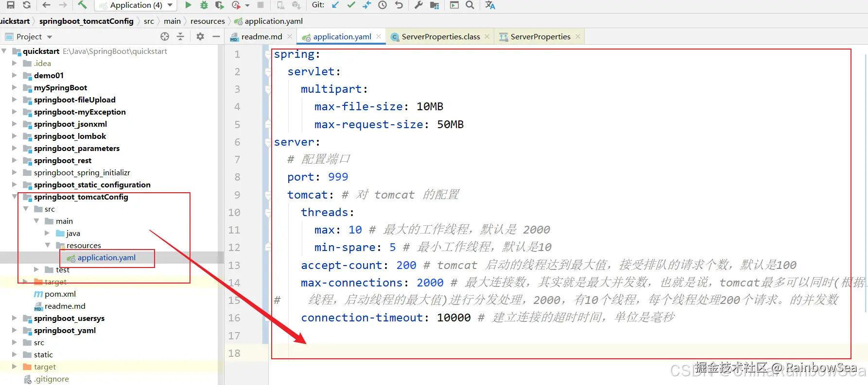Click springboot_tomcatConfig in the breadcrumb
The height and width of the screenshot is (385, 868).
coord(86,21)
